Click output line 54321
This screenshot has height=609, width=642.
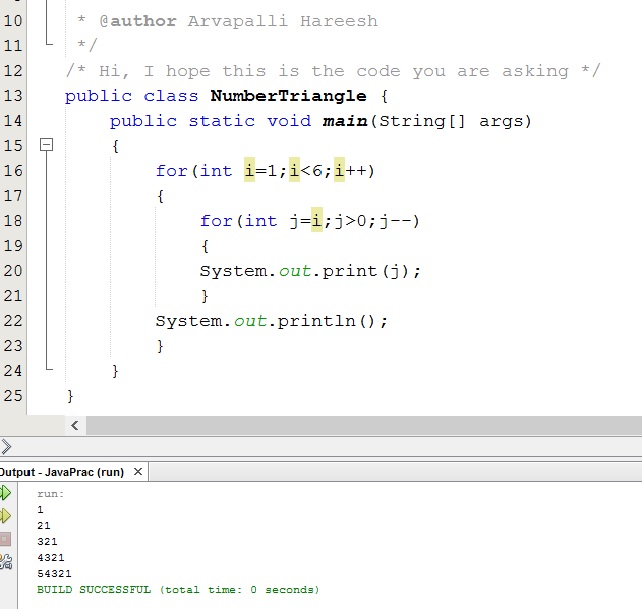pyautogui.click(x=54, y=573)
